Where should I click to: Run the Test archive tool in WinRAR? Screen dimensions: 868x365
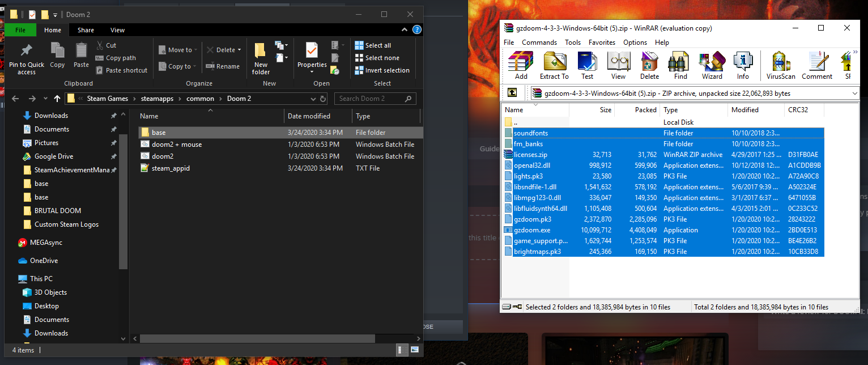pos(587,65)
